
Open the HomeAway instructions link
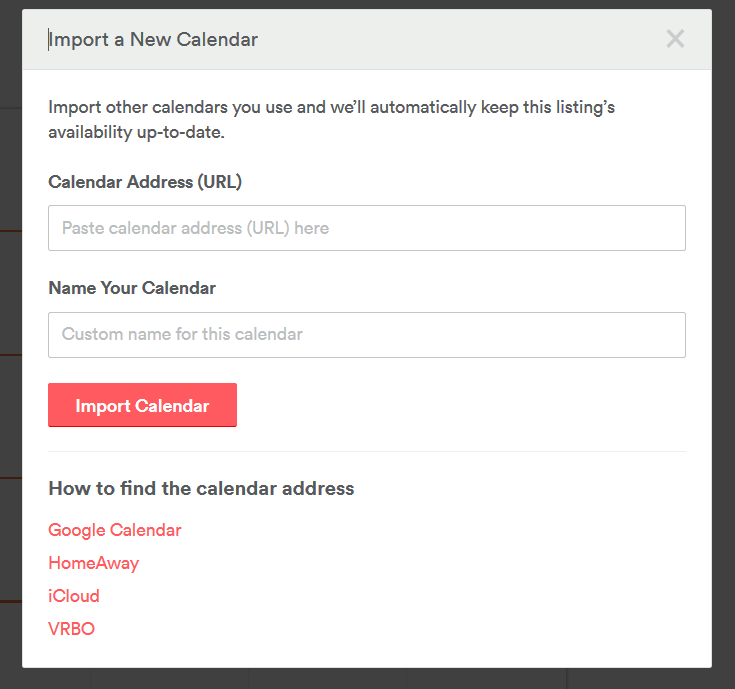point(93,563)
